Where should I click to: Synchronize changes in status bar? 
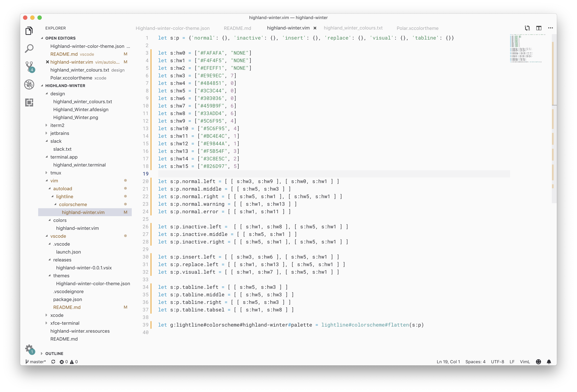coord(53,362)
